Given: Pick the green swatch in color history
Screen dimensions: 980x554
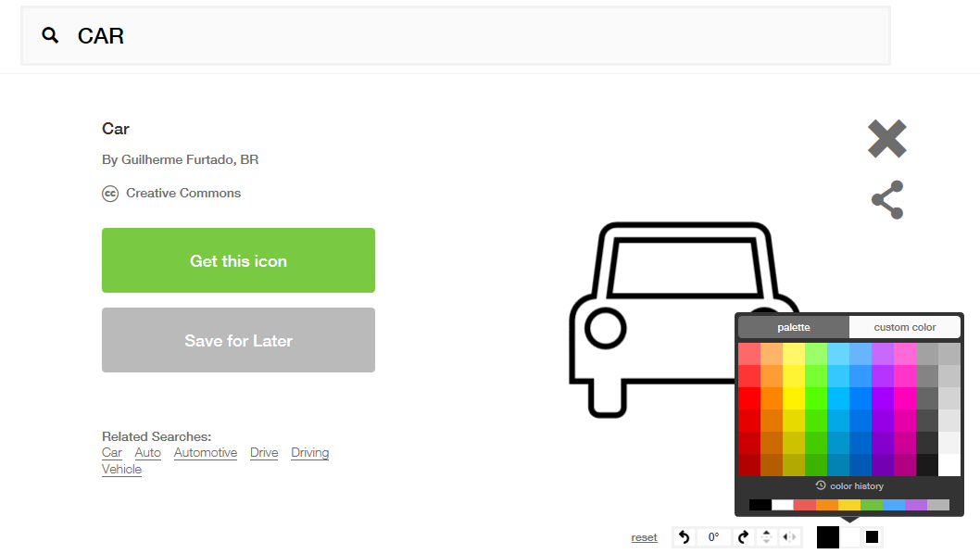Looking at the screenshot, I should click(x=872, y=505).
